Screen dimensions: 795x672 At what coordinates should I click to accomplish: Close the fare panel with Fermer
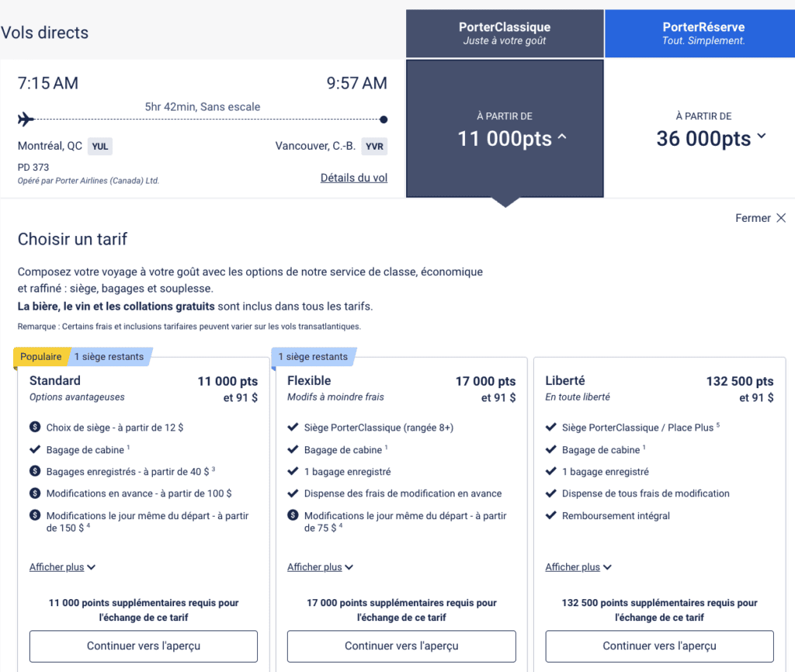(x=760, y=218)
